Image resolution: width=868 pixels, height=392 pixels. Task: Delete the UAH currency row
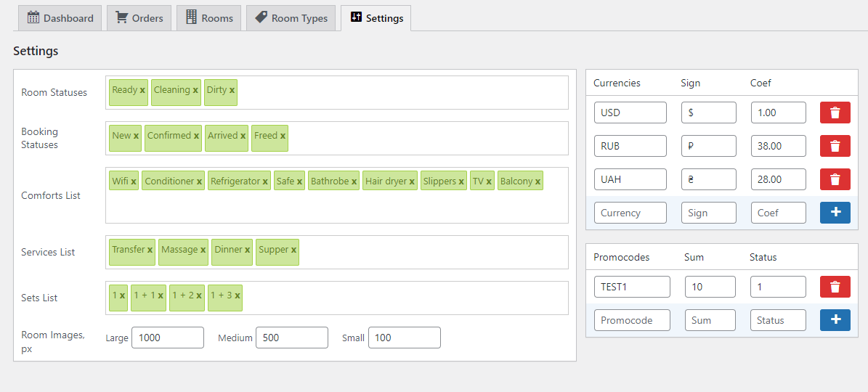point(835,180)
